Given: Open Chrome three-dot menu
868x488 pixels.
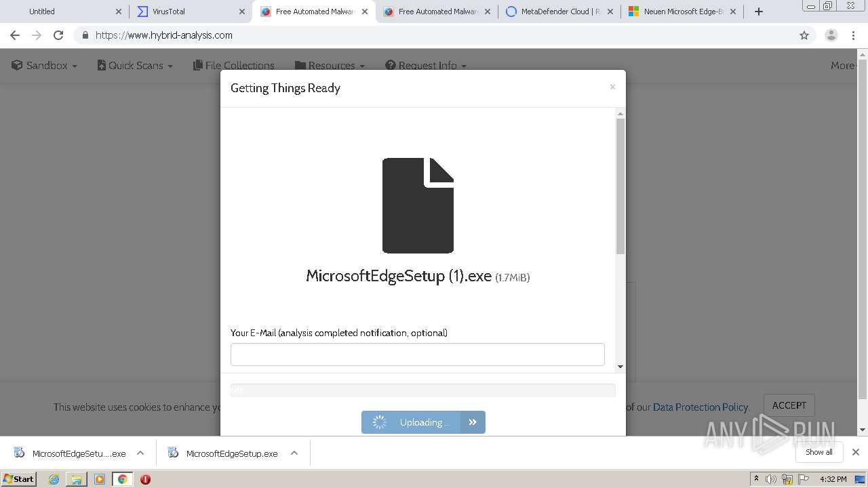Looking at the screenshot, I should tap(853, 35).
